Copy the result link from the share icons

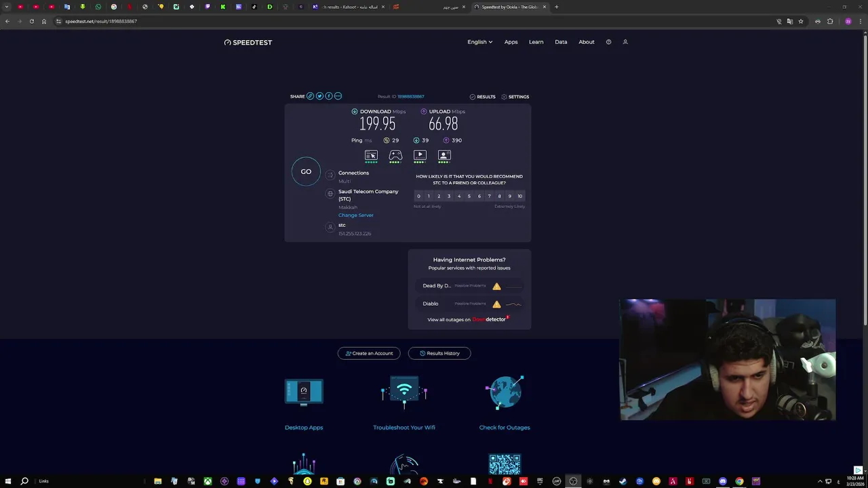(311, 96)
